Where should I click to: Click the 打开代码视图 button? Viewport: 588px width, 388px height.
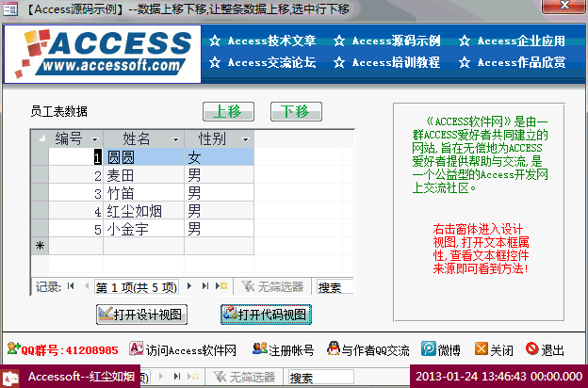point(267,315)
